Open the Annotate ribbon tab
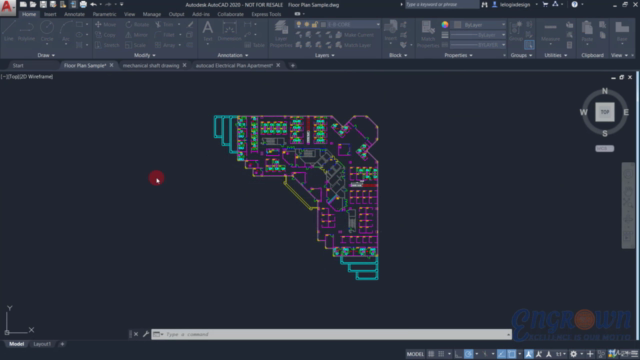The width and height of the screenshot is (640, 360). point(74,14)
